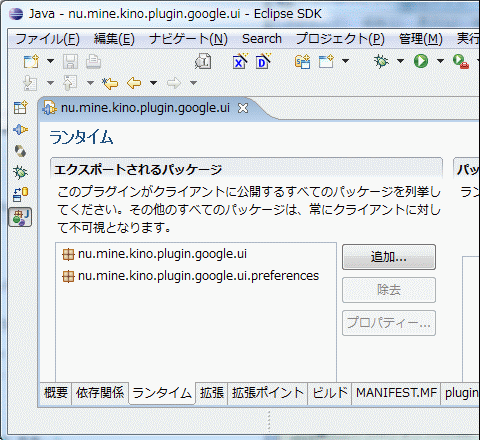
Task: Open the ナビゲート(N) menu
Action: click(188, 39)
